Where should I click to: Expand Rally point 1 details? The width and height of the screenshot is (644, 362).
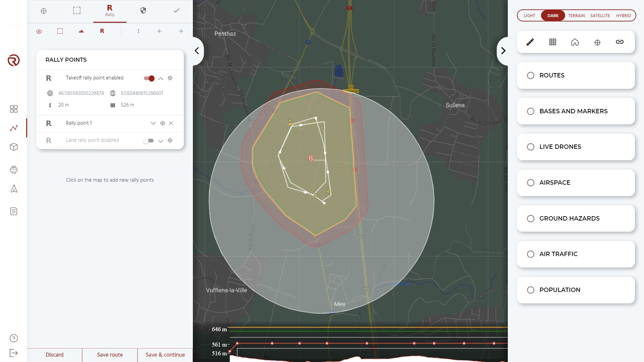pos(153,123)
